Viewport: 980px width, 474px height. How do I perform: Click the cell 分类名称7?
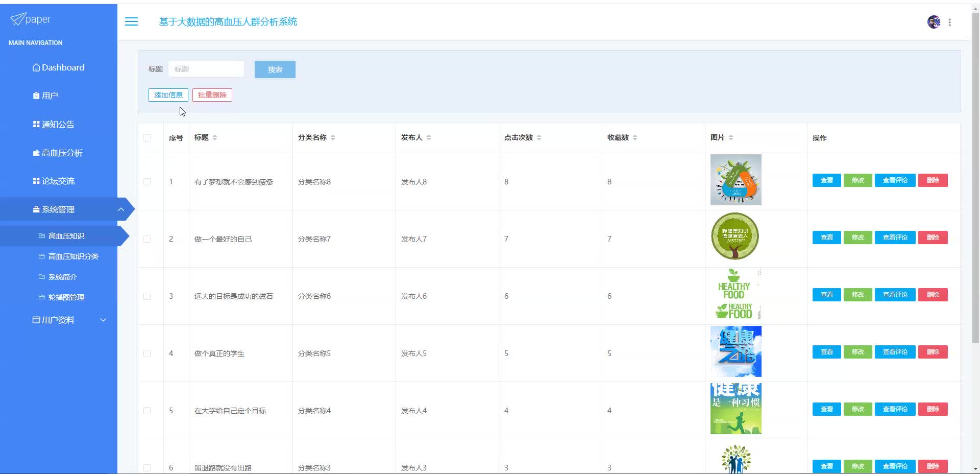tap(314, 239)
